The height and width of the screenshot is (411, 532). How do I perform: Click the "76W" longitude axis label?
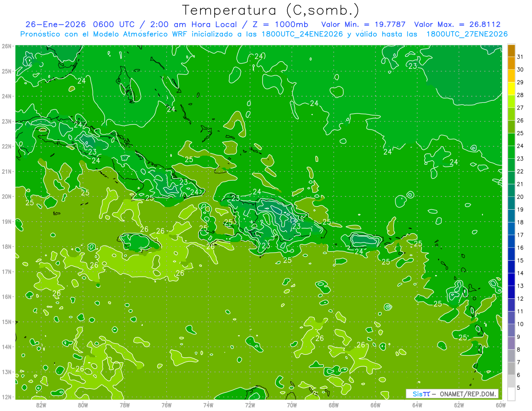point(166,404)
